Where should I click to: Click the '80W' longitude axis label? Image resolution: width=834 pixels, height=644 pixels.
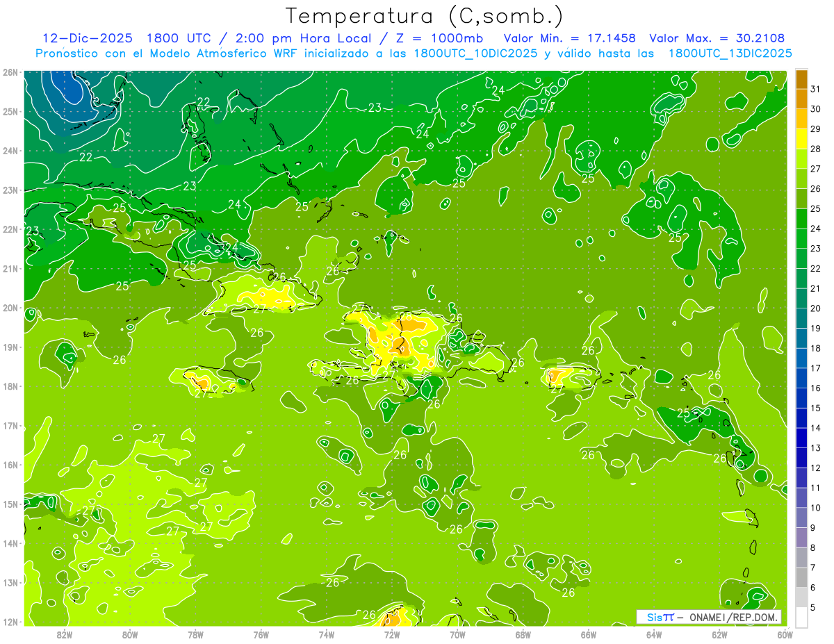[129, 634]
